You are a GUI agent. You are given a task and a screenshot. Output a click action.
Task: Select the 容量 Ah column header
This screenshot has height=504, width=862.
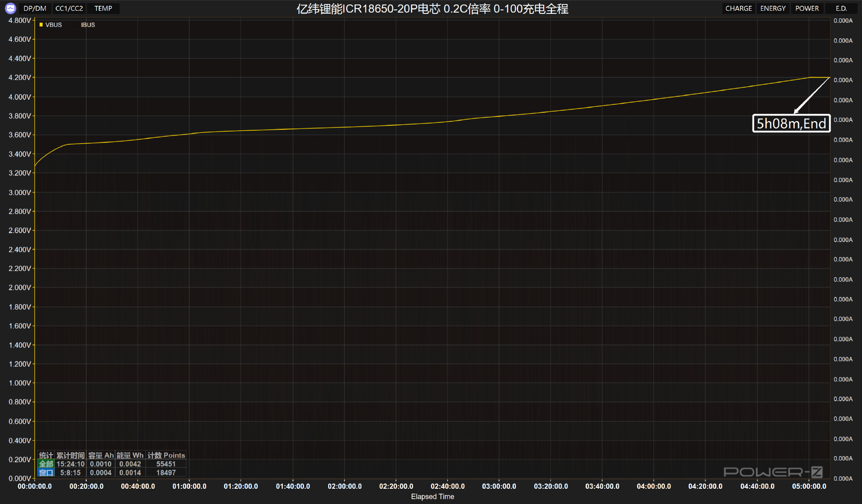(101, 455)
